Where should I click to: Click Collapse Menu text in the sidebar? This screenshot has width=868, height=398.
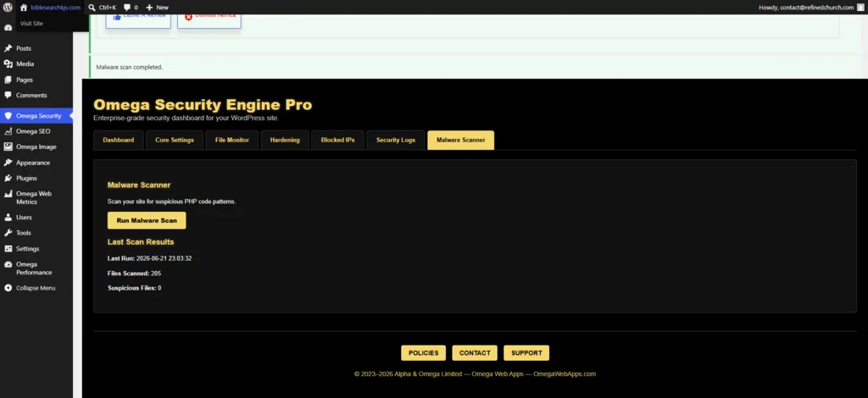coord(36,288)
